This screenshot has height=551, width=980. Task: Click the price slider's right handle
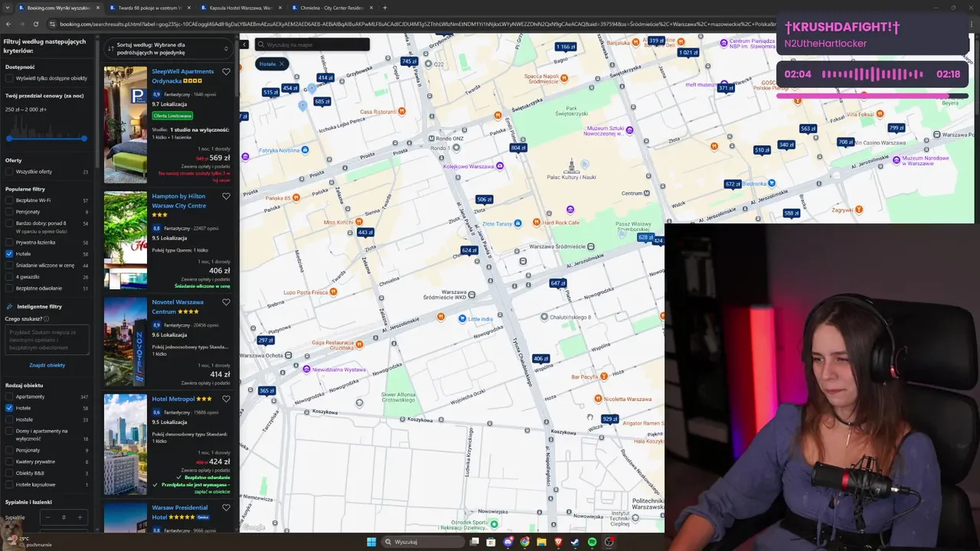tap(84, 139)
